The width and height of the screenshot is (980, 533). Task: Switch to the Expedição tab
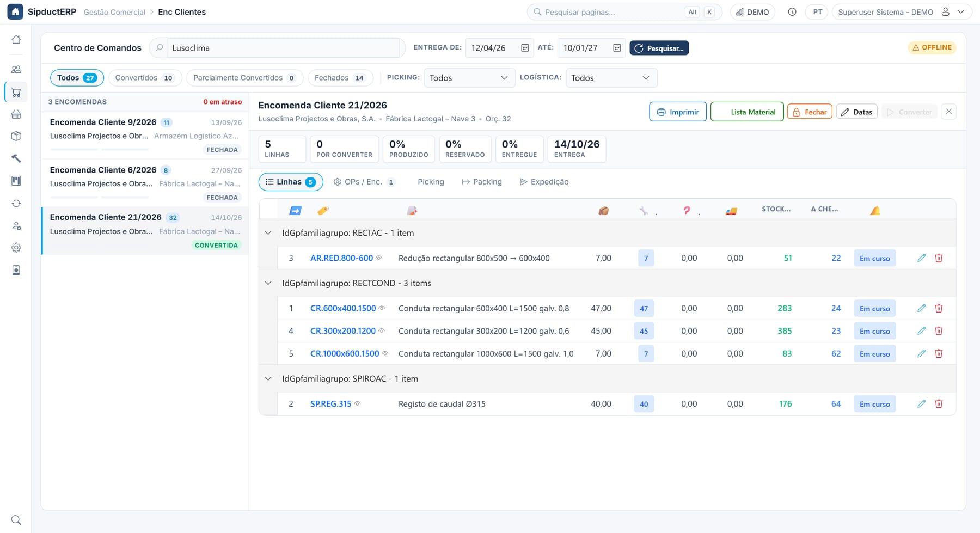pyautogui.click(x=544, y=182)
